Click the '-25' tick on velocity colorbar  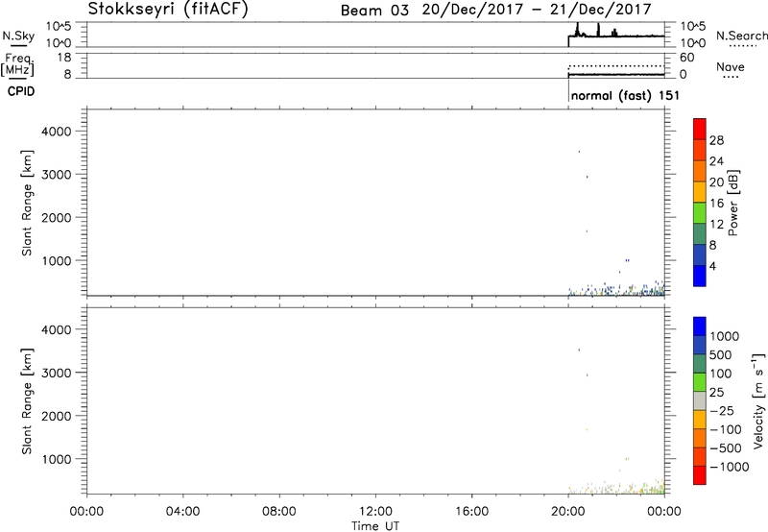click(x=721, y=411)
